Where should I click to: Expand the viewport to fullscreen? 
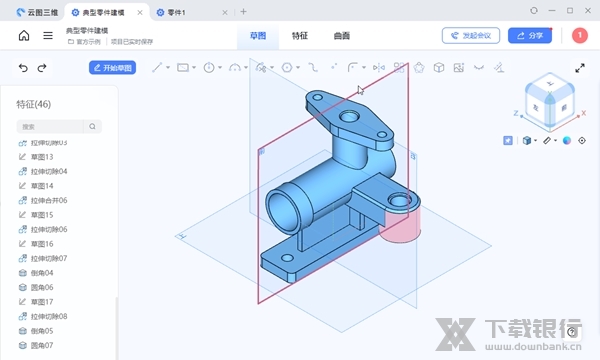point(580,68)
